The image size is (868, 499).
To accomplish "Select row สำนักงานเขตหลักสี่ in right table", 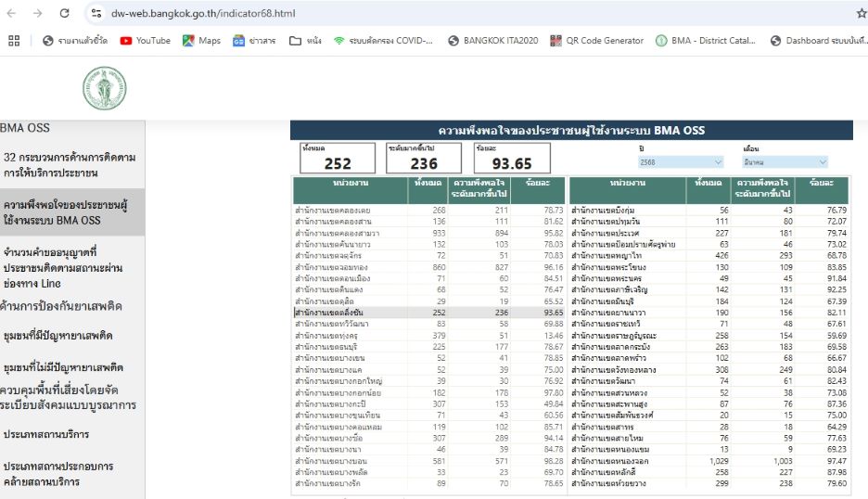I will [x=708, y=472].
